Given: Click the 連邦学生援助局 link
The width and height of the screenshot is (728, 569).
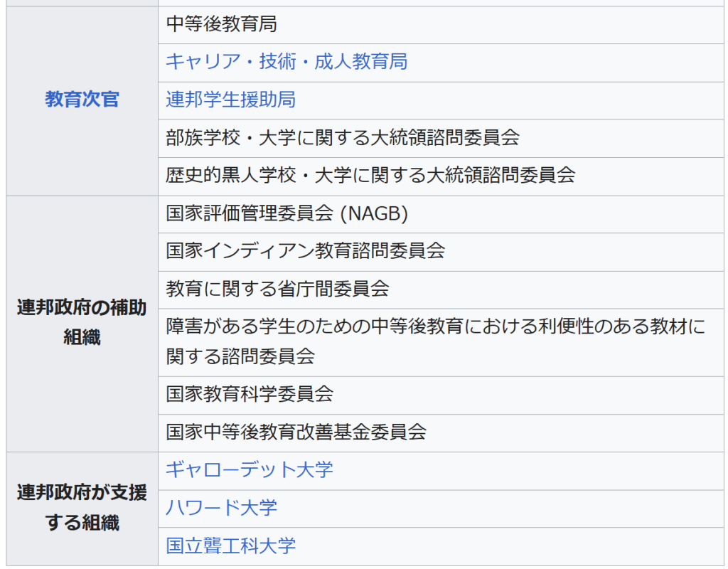Looking at the screenshot, I should [x=230, y=100].
